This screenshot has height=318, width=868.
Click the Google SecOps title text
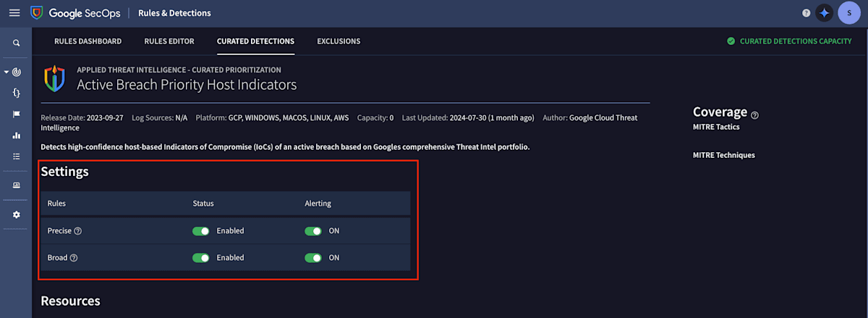click(x=83, y=13)
